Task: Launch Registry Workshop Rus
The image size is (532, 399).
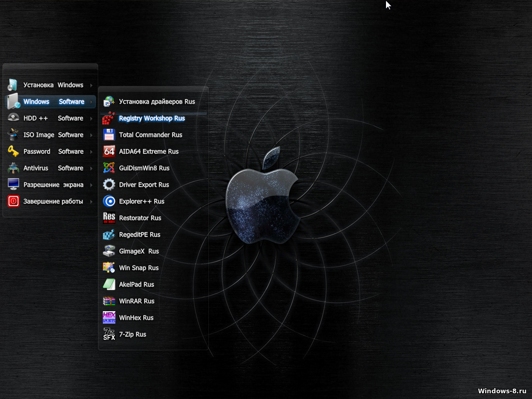Action: pos(153,118)
